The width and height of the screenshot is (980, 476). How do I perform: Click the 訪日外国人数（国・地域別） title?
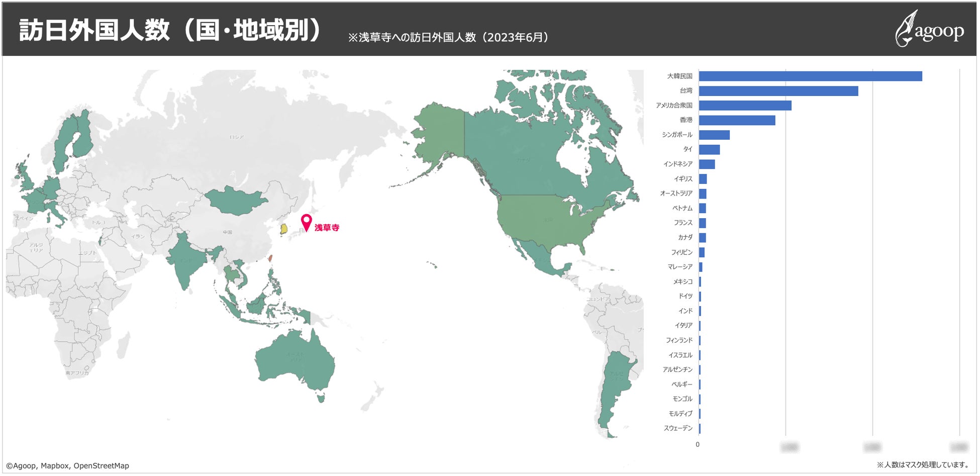tap(170, 30)
